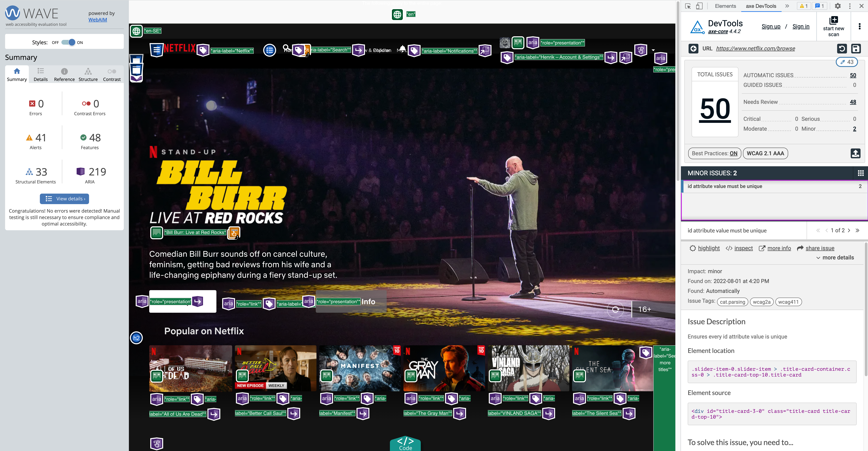The height and width of the screenshot is (451, 868).
Task: Toggle the WAVE Styles switch
Action: tap(68, 42)
